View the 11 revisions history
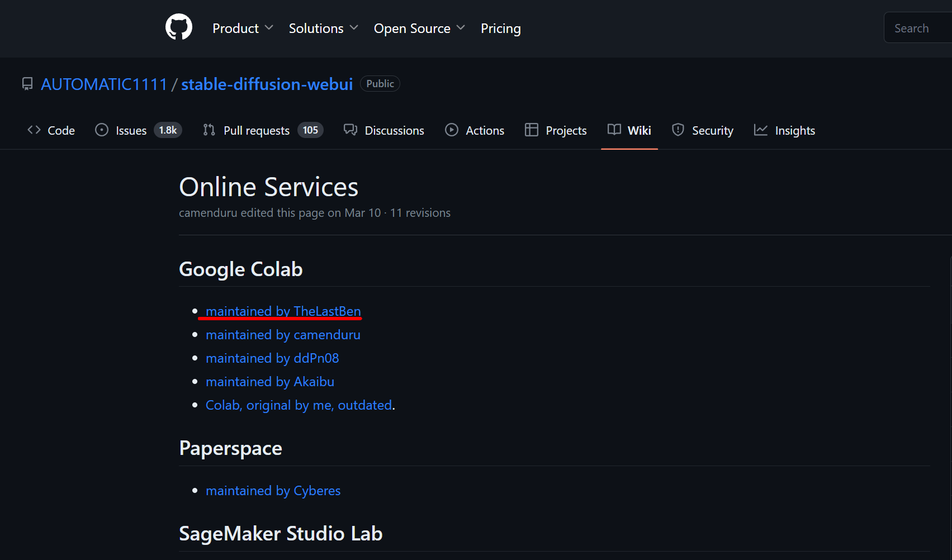This screenshot has height=560, width=952. pyautogui.click(x=420, y=213)
